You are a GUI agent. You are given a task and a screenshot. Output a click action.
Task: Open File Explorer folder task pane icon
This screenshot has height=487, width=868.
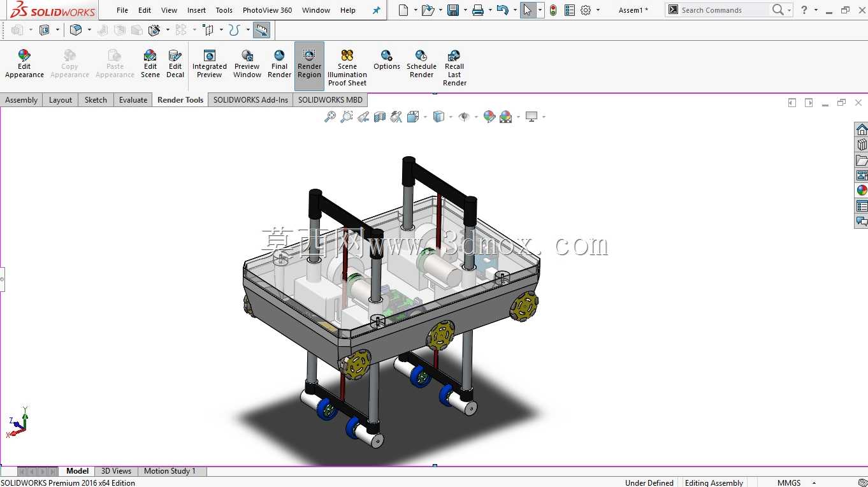862,160
